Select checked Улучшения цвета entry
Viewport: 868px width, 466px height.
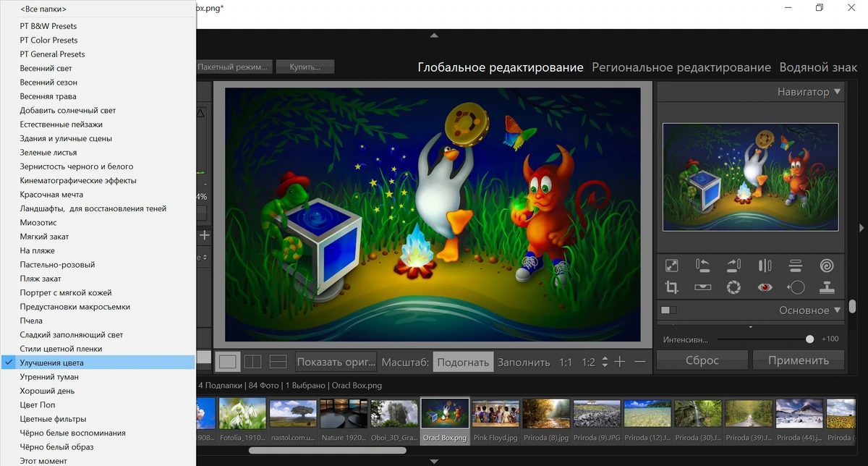tap(98, 363)
